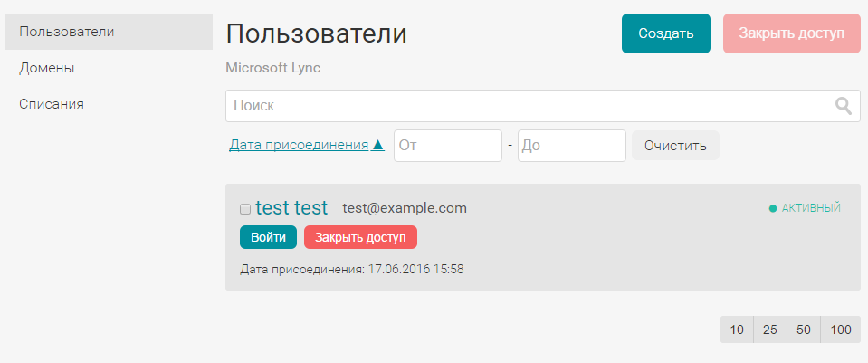The height and width of the screenshot is (363, 868).
Task: Show 50 items per page
Action: coord(804,330)
